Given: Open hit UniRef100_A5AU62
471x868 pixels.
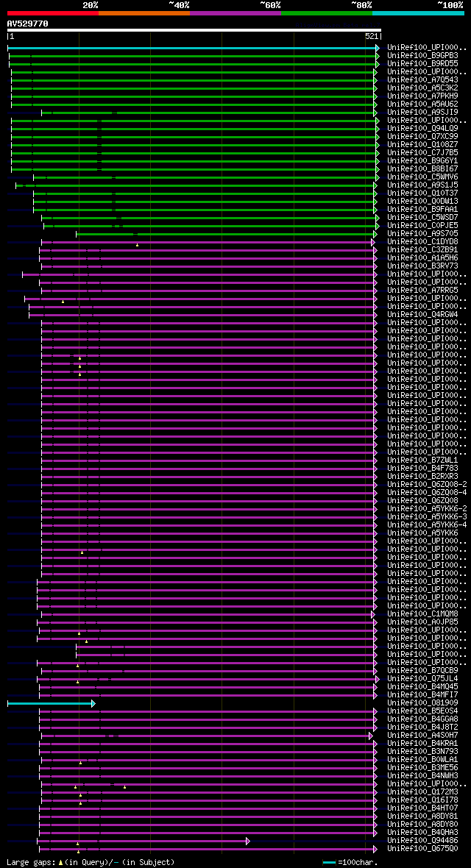Looking at the screenshot, I should (x=422, y=104).
